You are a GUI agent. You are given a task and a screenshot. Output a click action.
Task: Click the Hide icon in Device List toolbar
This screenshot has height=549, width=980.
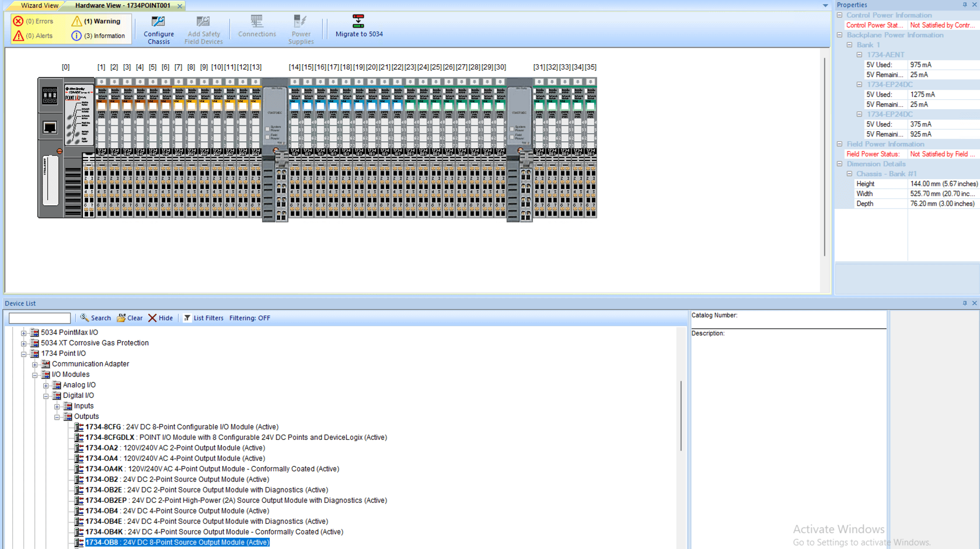(x=152, y=318)
